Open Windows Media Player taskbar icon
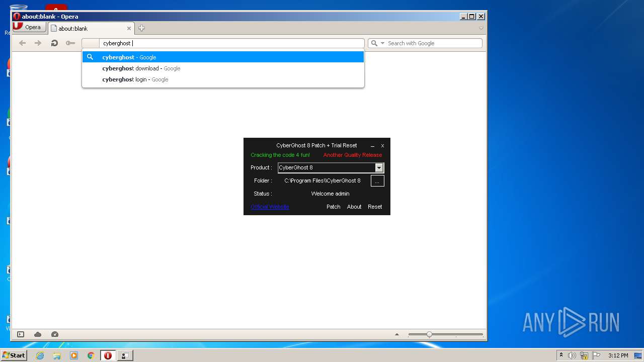Viewport: 644px width, 362px height. tap(74, 355)
